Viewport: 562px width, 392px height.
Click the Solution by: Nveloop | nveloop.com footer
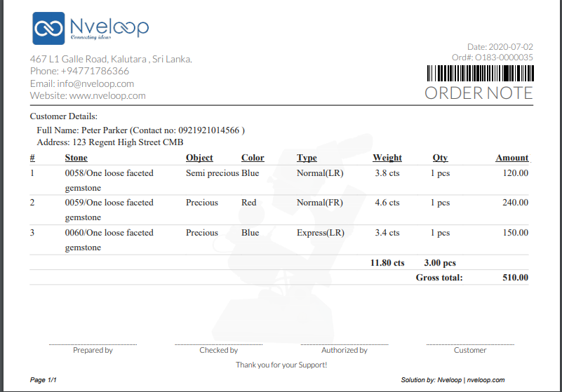pos(453,380)
